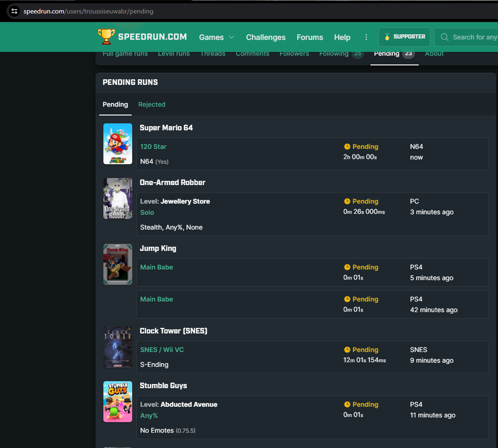Click the site information icon in address bar
The height and width of the screenshot is (448, 498).
[x=14, y=12]
